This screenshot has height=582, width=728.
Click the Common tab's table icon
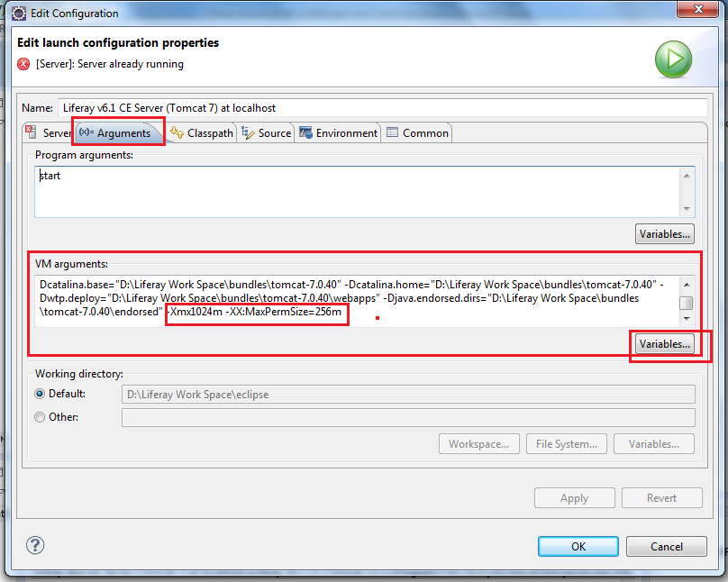coord(393,132)
